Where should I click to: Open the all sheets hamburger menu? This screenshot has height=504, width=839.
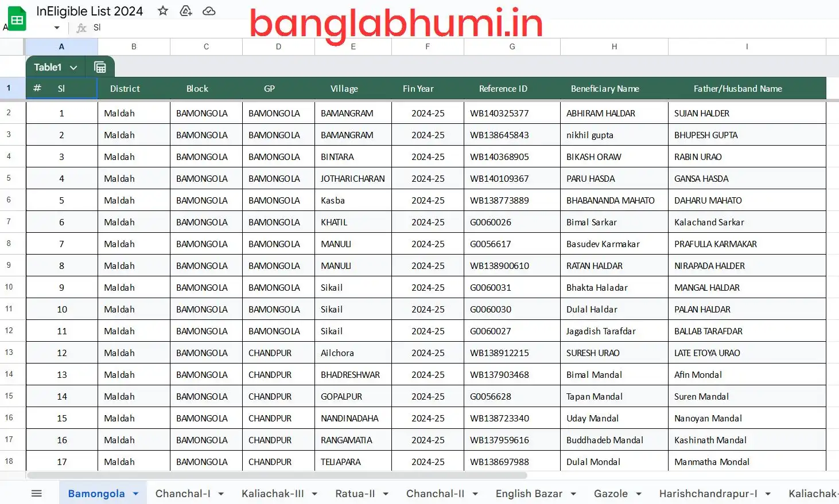point(37,493)
